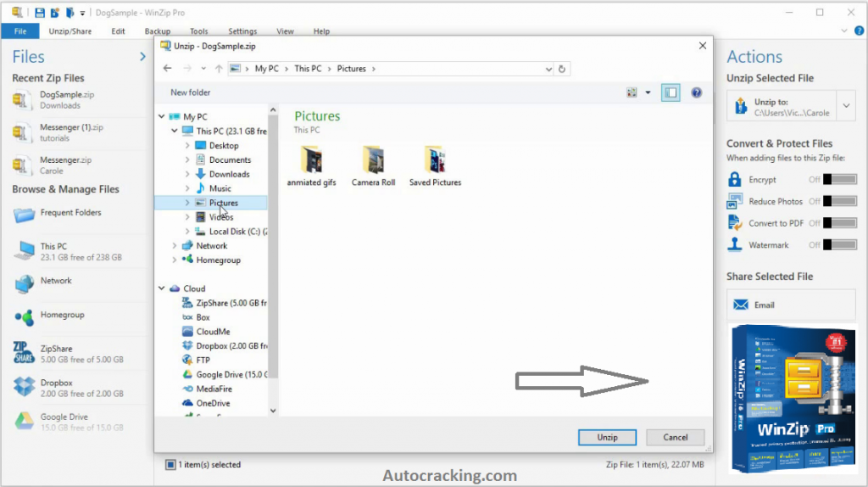The width and height of the screenshot is (868, 487).
Task: Toggle Convert to PDF switch
Action: pyautogui.click(x=839, y=223)
